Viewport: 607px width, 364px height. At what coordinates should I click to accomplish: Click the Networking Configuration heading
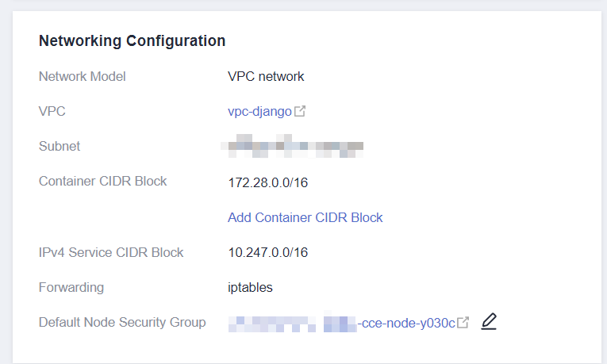pos(132,40)
